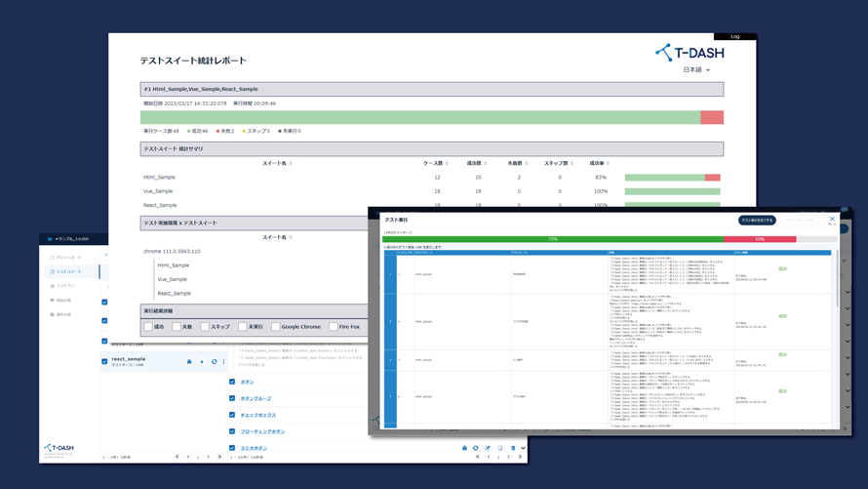Run the react_sample suite with play icon
This screenshot has height=489, width=868.
click(202, 362)
